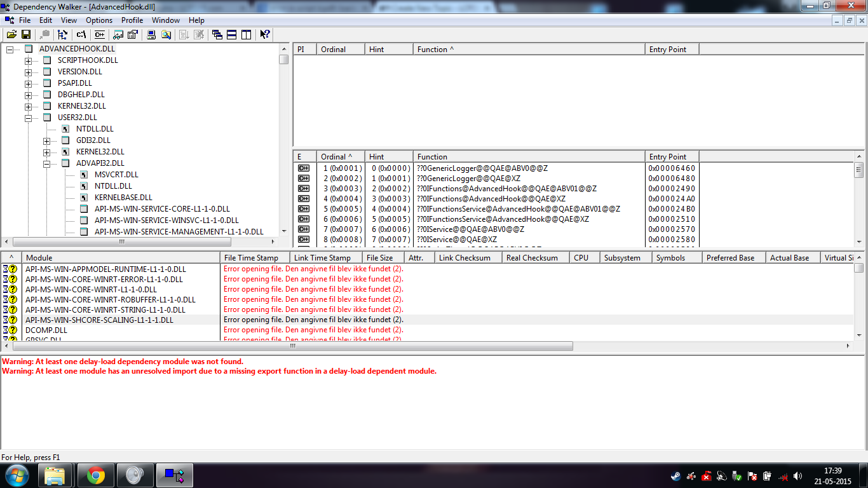Image resolution: width=868 pixels, height=488 pixels.
Task: Expand the GDI32.DLL tree node
Action: point(46,140)
